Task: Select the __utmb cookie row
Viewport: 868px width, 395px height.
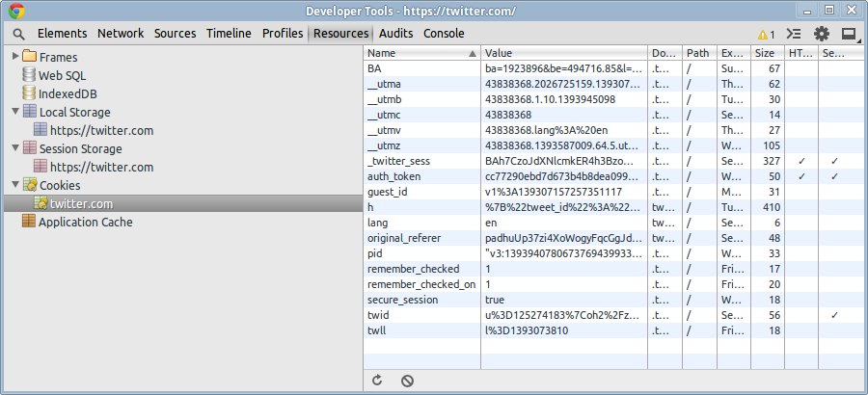Action: click(x=615, y=99)
